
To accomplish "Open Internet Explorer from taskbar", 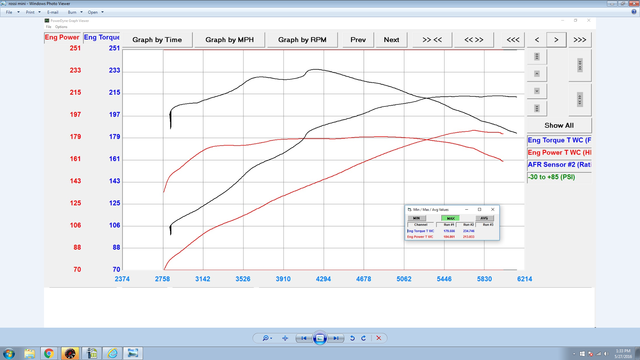I will point(112,353).
